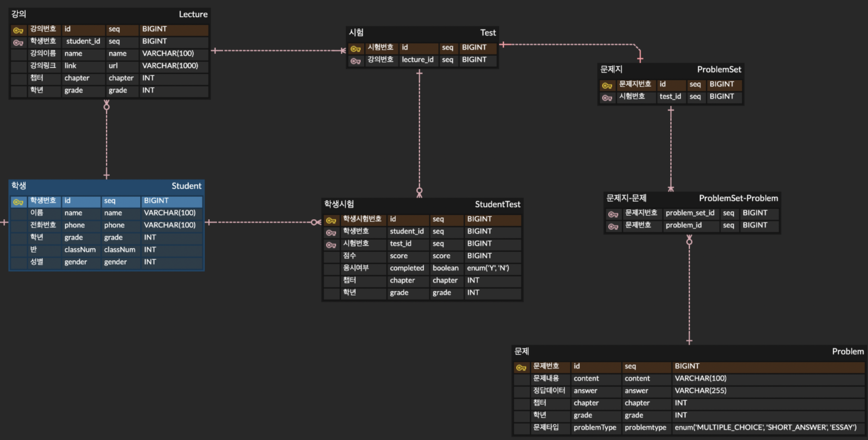Click the classNum field in Student table
This screenshot has height=440, width=868.
tap(80, 250)
